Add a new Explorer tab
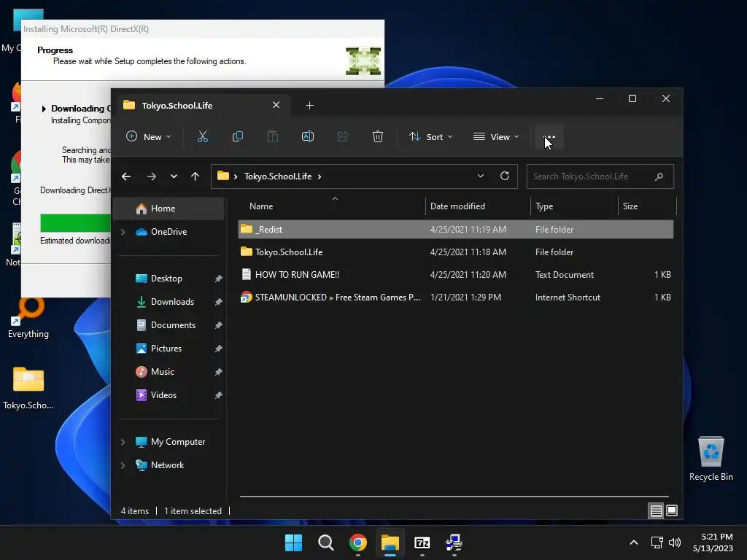Viewport: 747px width, 560px height. point(309,106)
